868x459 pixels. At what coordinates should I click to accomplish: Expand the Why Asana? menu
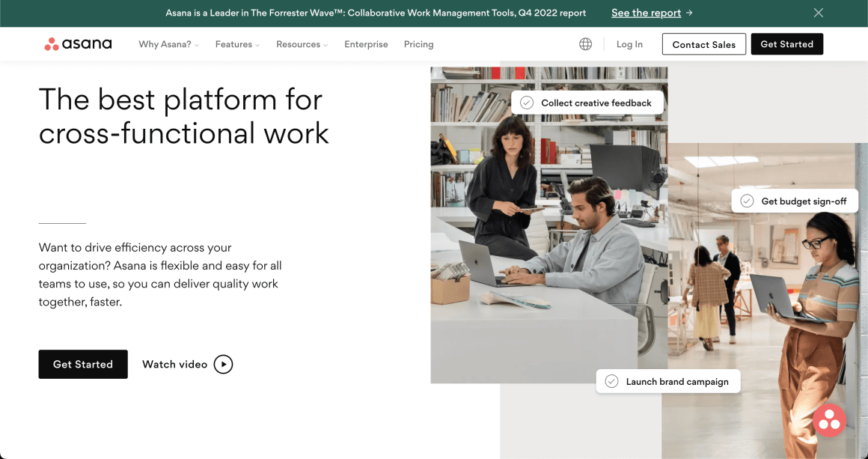[x=169, y=44]
